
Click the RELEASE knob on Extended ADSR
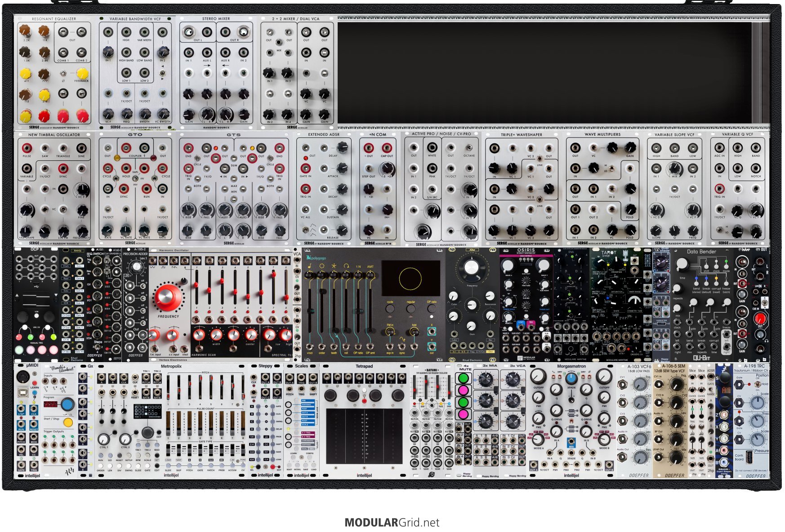tap(342, 230)
